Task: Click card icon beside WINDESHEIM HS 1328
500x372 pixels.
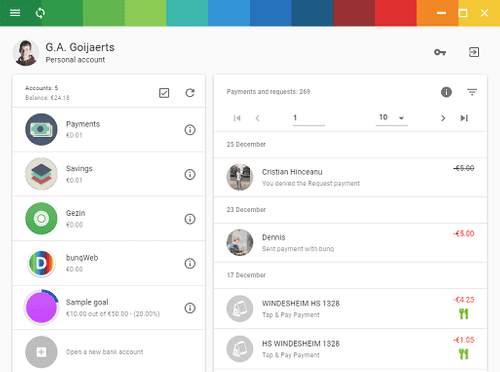Action: [240, 308]
